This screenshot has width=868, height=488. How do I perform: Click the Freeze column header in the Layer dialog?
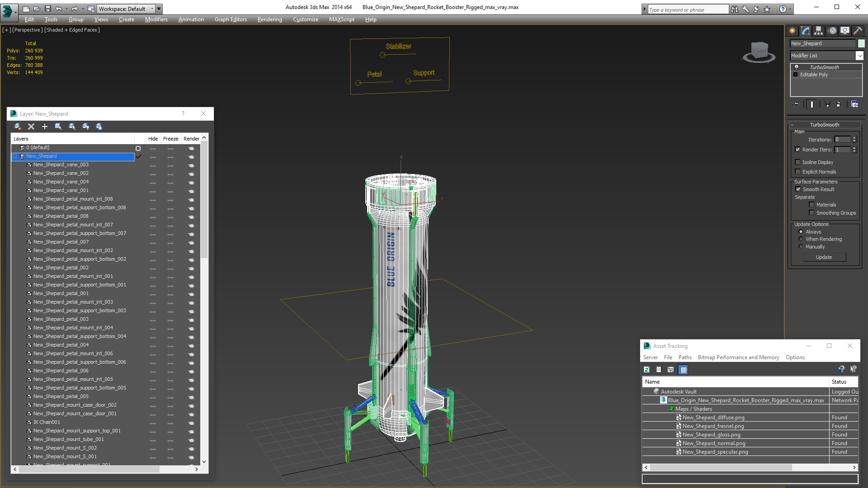tap(170, 139)
